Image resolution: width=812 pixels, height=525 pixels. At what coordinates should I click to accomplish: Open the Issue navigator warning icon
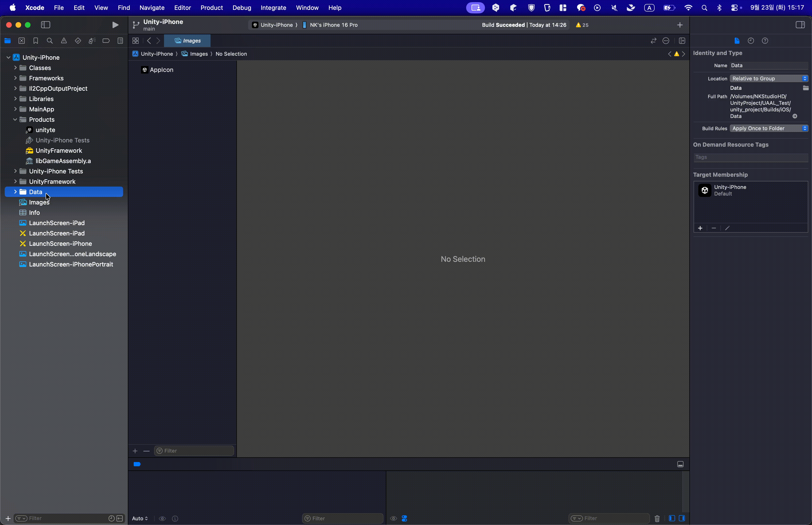[x=64, y=41]
